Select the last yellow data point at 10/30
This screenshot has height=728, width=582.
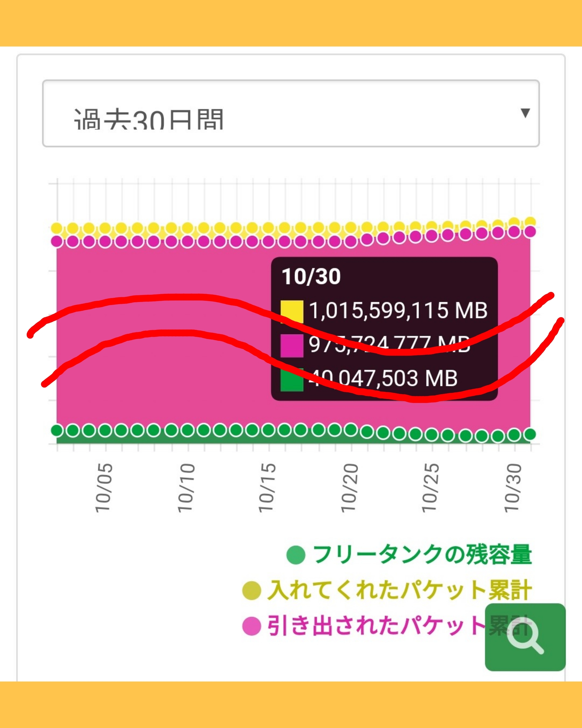pos(530,222)
